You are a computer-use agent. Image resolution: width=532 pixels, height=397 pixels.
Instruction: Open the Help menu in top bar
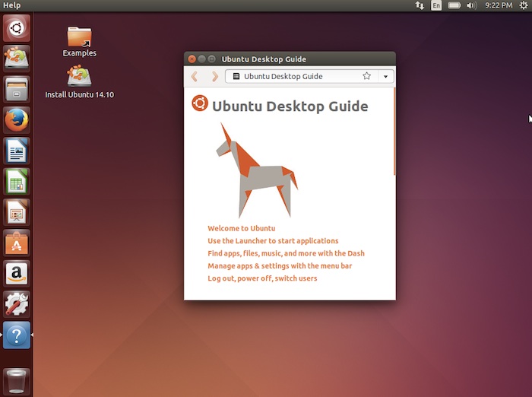click(x=12, y=5)
